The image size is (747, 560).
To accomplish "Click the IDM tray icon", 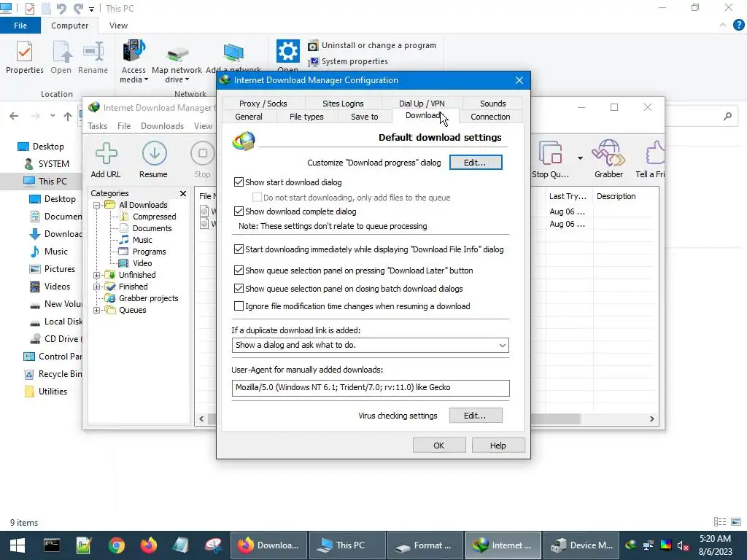I will (631, 545).
